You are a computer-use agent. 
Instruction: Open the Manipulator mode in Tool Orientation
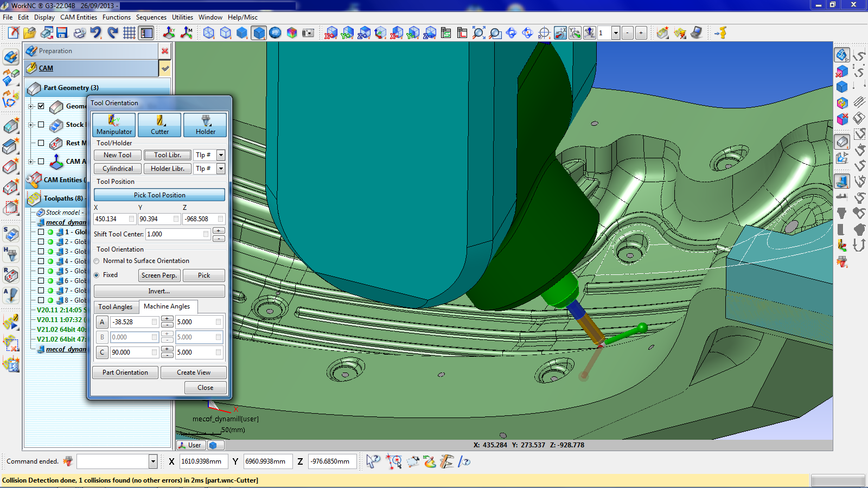click(114, 125)
